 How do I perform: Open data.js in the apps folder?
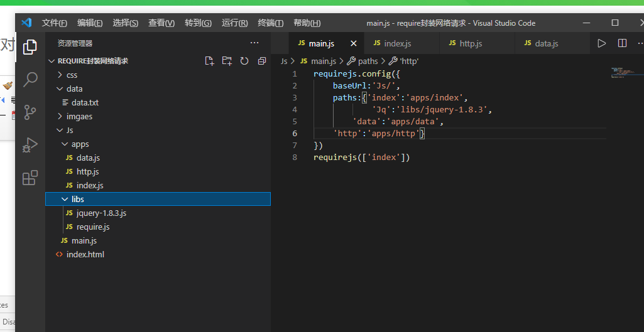tap(158, 158)
